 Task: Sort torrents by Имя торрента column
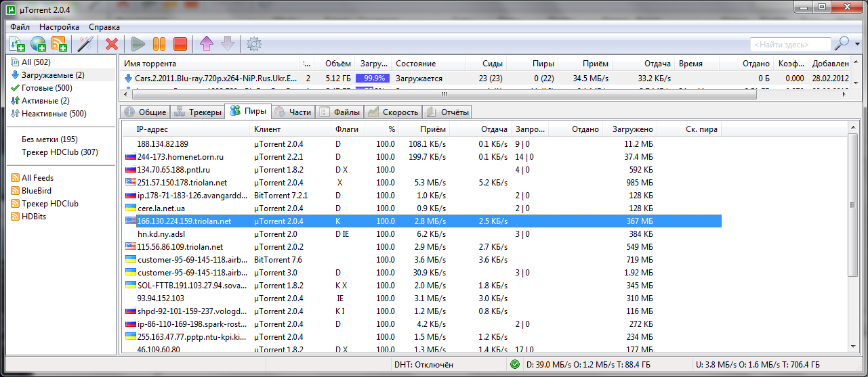point(211,64)
